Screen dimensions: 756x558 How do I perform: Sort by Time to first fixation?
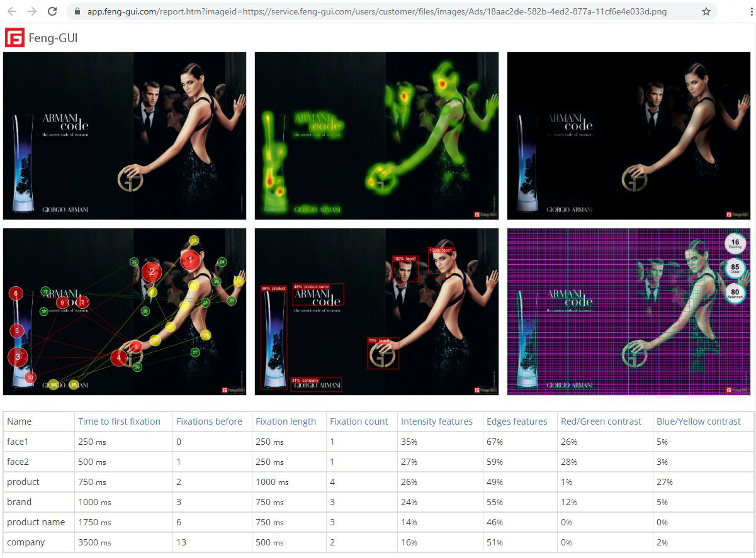click(x=119, y=421)
